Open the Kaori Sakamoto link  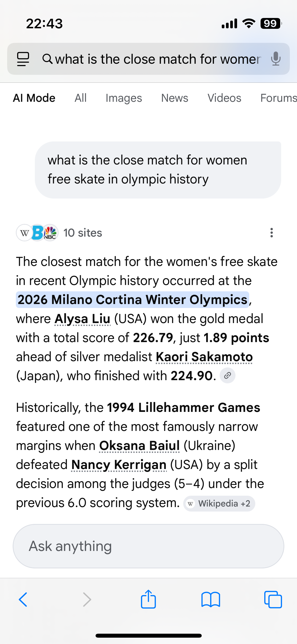tap(204, 357)
